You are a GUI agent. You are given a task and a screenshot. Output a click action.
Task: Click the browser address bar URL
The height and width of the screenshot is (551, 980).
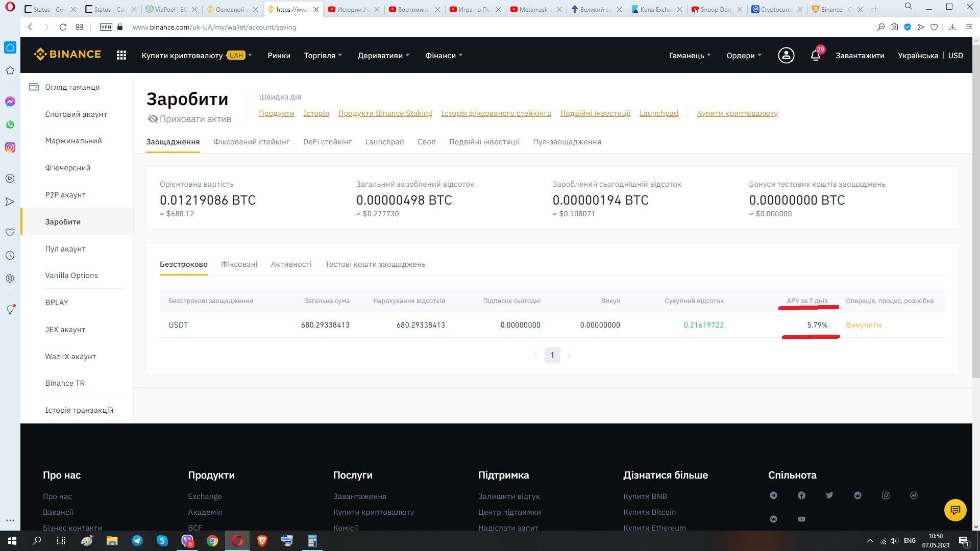coord(214,27)
